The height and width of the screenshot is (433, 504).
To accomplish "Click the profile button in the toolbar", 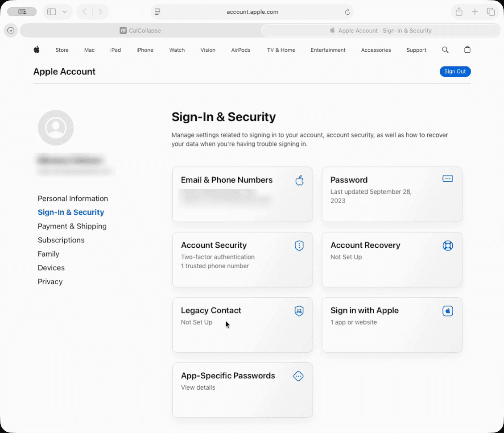I will 22,12.
